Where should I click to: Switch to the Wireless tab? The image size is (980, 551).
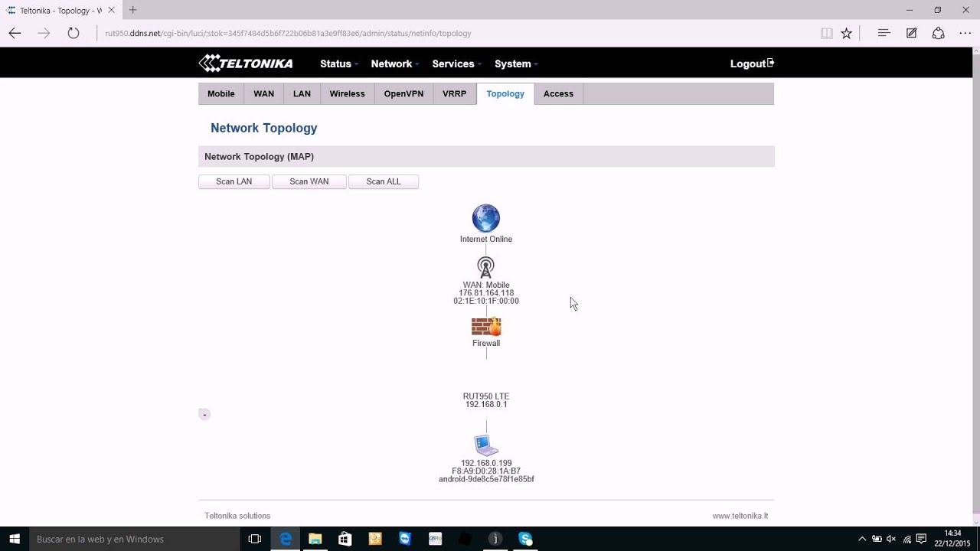(347, 93)
